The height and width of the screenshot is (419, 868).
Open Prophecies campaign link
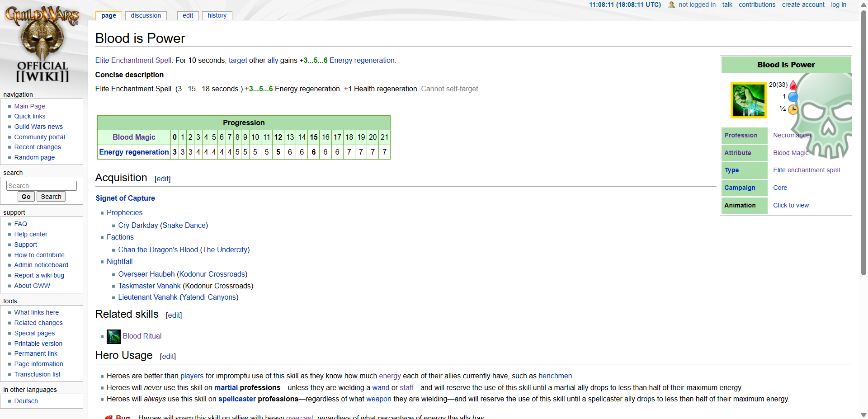(125, 212)
